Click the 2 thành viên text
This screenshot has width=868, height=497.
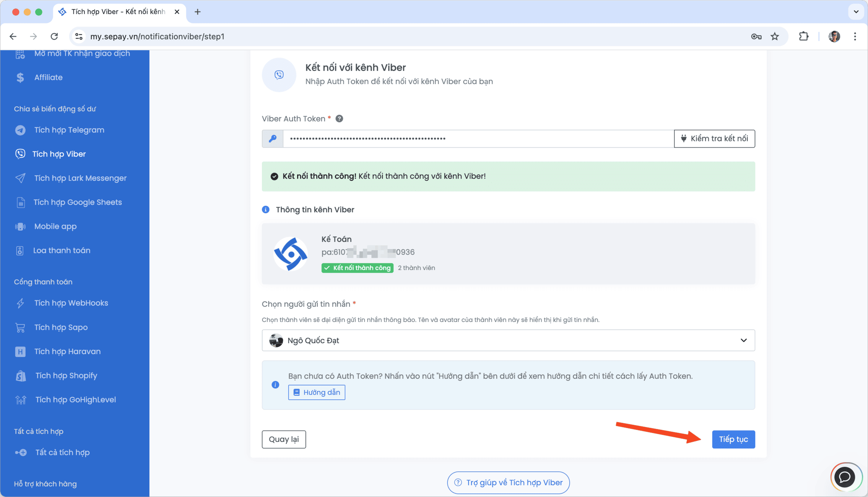(x=416, y=268)
